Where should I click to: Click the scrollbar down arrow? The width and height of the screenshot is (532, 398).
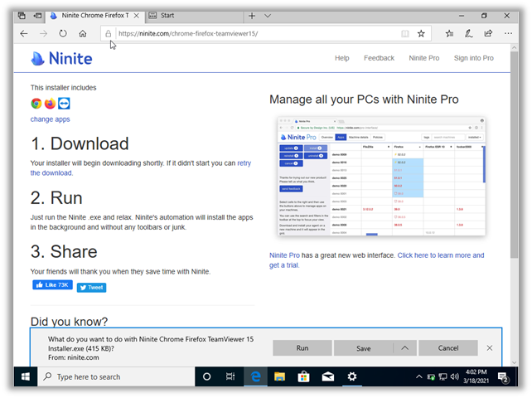[515, 362]
